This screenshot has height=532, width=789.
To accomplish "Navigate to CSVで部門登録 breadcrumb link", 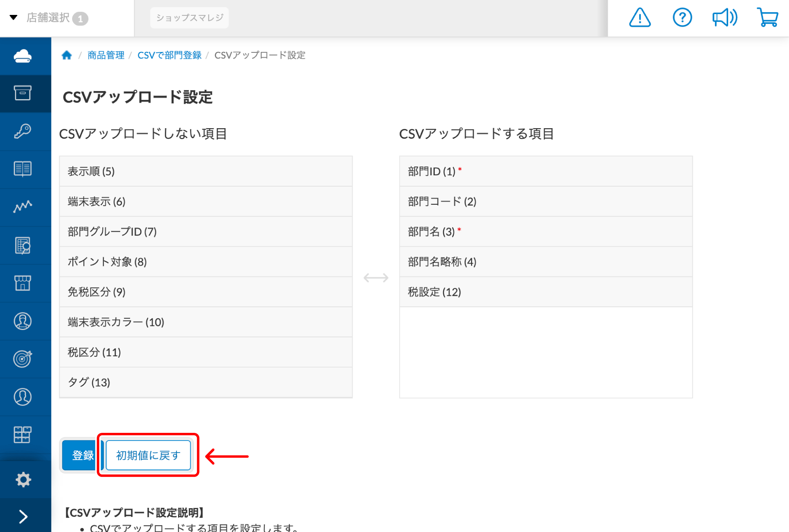I will [170, 55].
